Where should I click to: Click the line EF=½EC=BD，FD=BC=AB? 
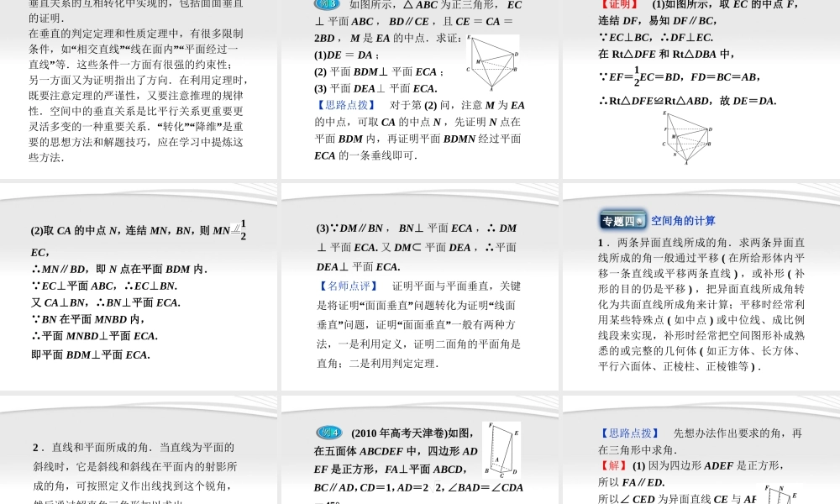coord(679,76)
